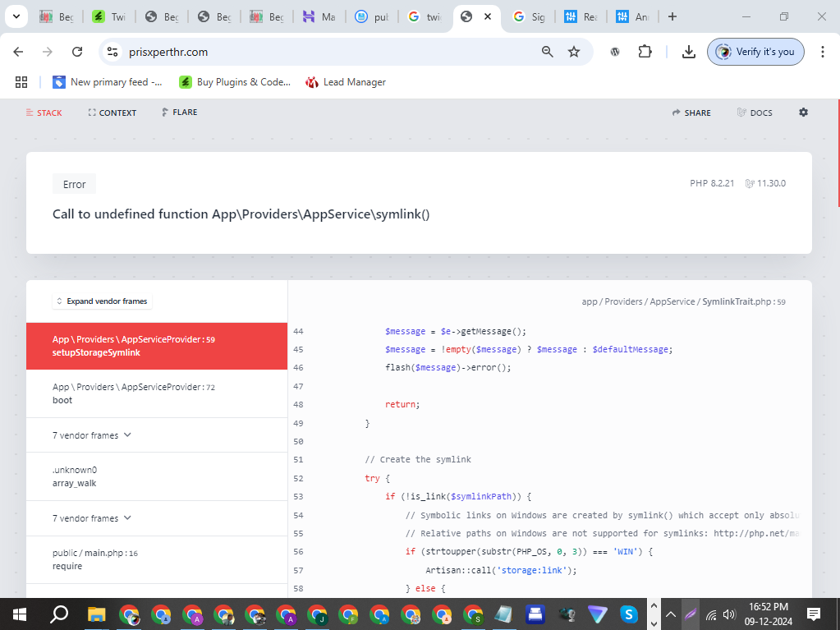840x630 pixels.
Task: Click the Verify it's you button
Action: [x=755, y=52]
